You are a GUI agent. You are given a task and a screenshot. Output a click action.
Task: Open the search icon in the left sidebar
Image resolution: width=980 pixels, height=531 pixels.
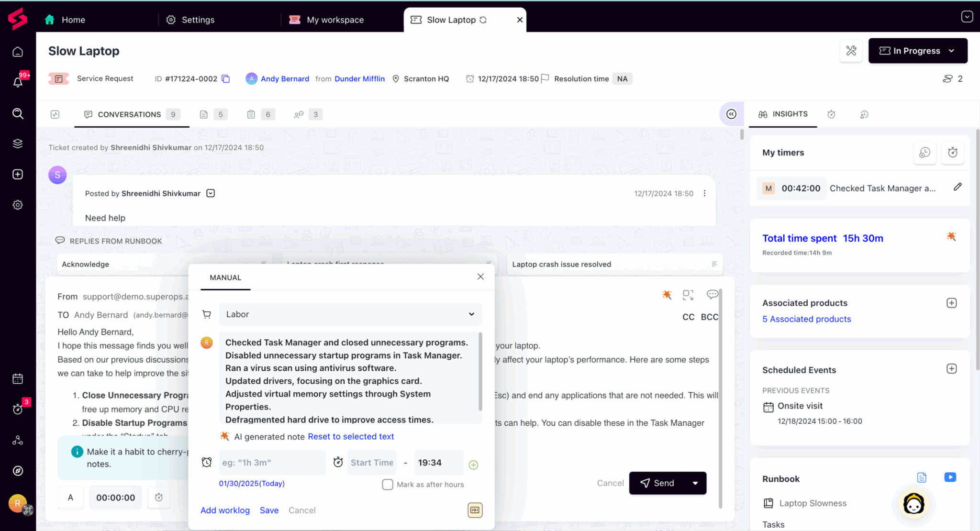tap(18, 113)
